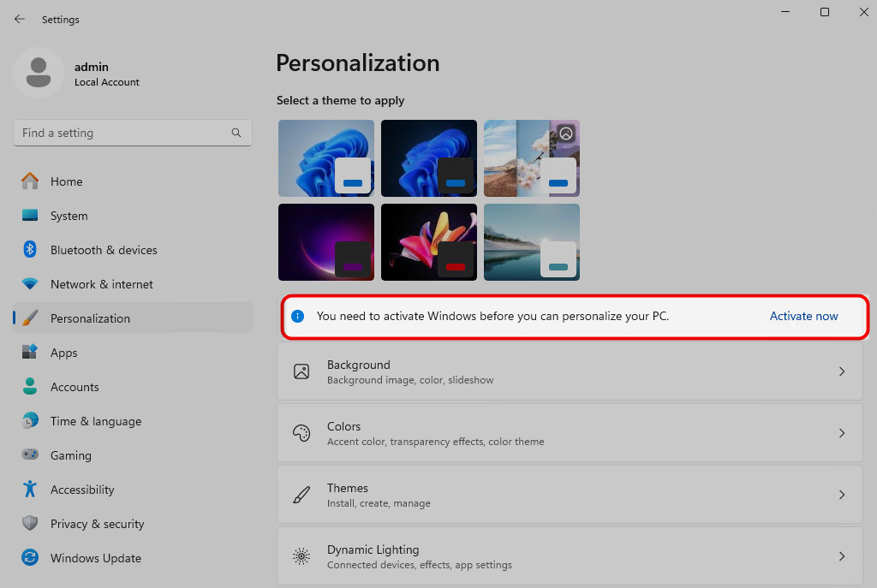Click the admin profile avatar
Image resolution: width=877 pixels, height=588 pixels.
[38, 73]
